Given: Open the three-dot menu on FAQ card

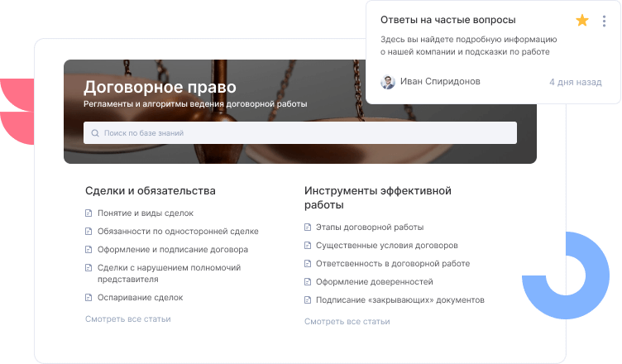Looking at the screenshot, I should (x=604, y=21).
